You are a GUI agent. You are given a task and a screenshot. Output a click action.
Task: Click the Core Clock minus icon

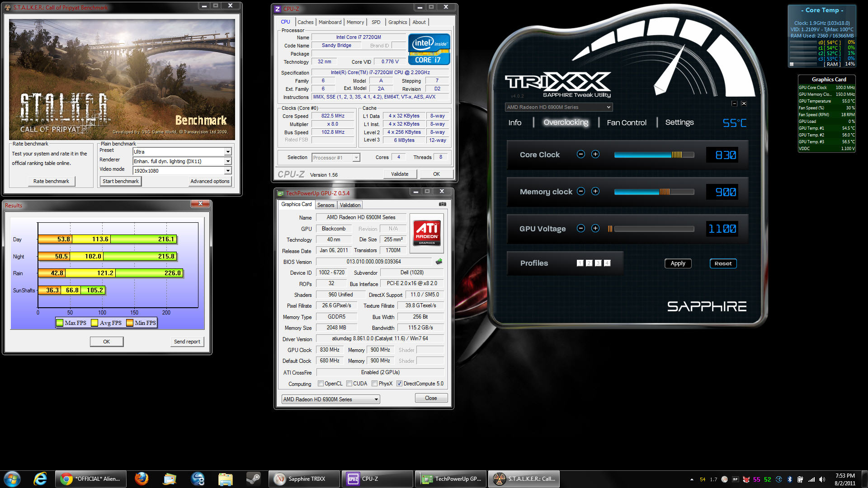tap(581, 155)
